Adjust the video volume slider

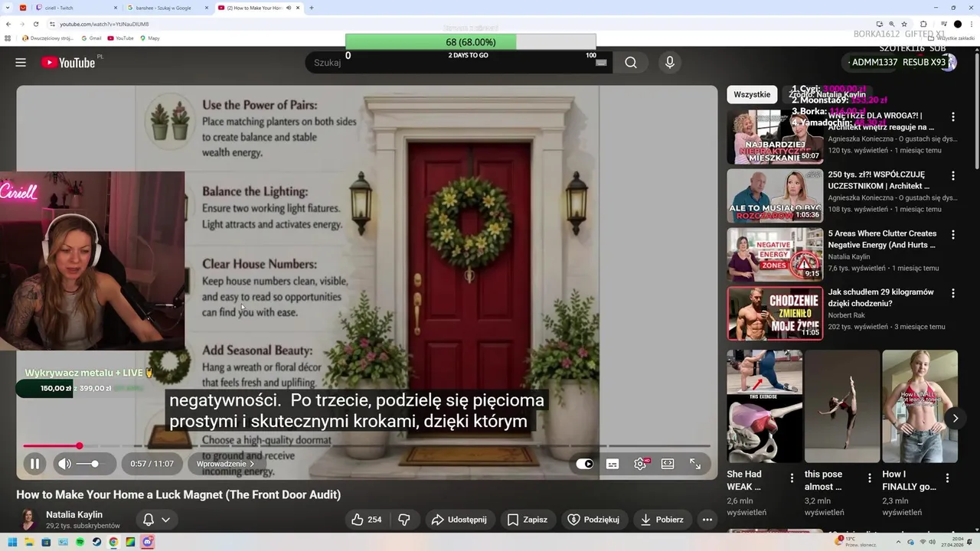(x=90, y=464)
